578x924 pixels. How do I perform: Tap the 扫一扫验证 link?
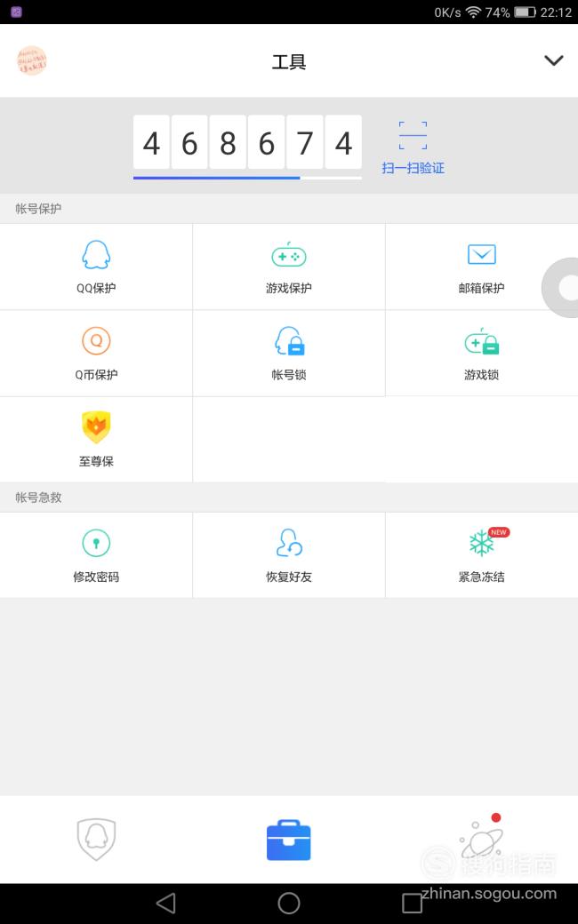[x=413, y=168]
